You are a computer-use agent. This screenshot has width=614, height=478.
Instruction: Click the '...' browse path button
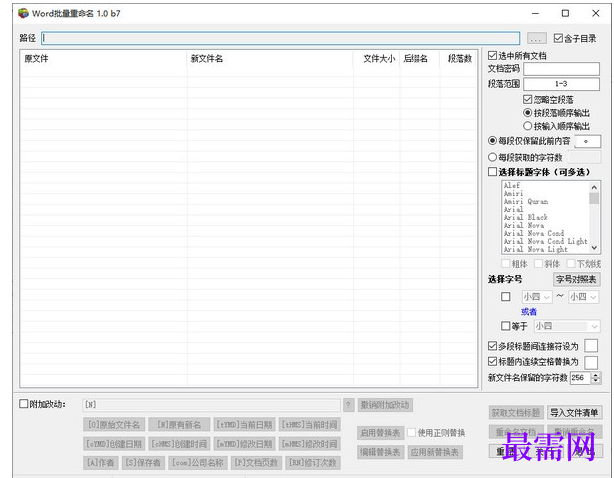click(x=536, y=38)
